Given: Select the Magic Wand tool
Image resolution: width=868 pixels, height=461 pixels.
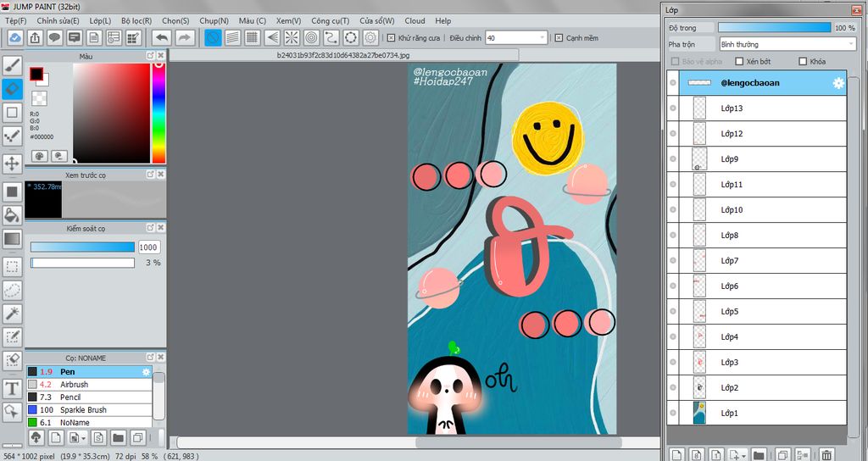Looking at the screenshot, I should point(12,314).
